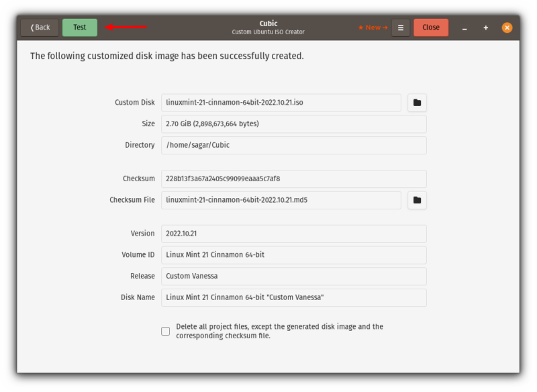The image size is (537, 392).
Task: Open the checksum file folder browser
Action: 417,200
